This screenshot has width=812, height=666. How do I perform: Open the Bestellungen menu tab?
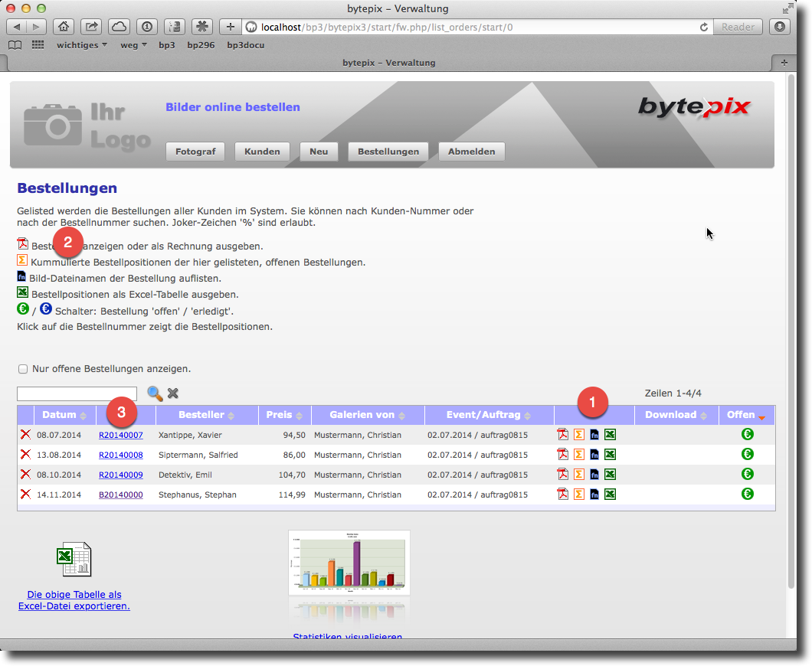coord(388,152)
